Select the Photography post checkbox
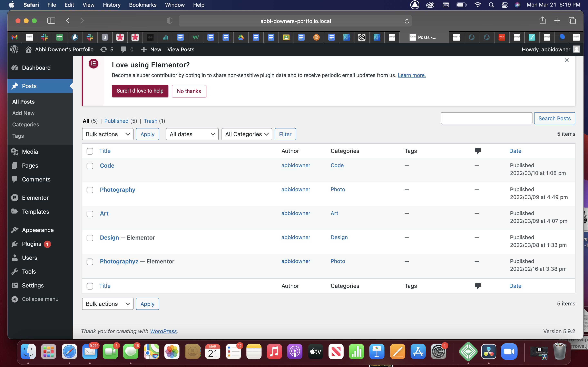 point(90,190)
